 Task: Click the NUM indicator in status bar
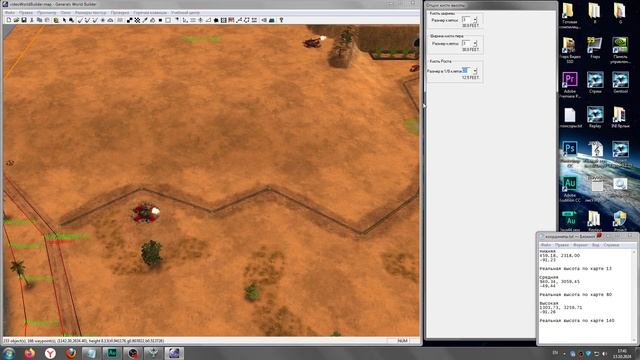pyautogui.click(x=402, y=340)
